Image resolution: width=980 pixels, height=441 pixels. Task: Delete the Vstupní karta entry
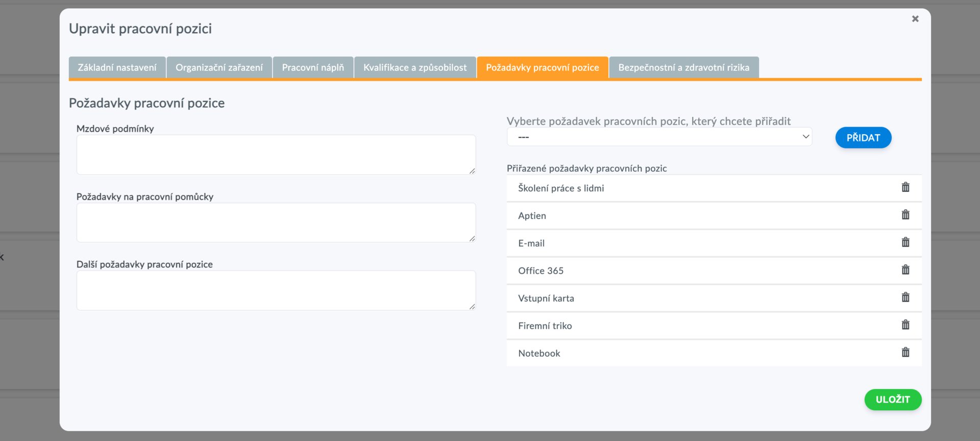click(905, 298)
